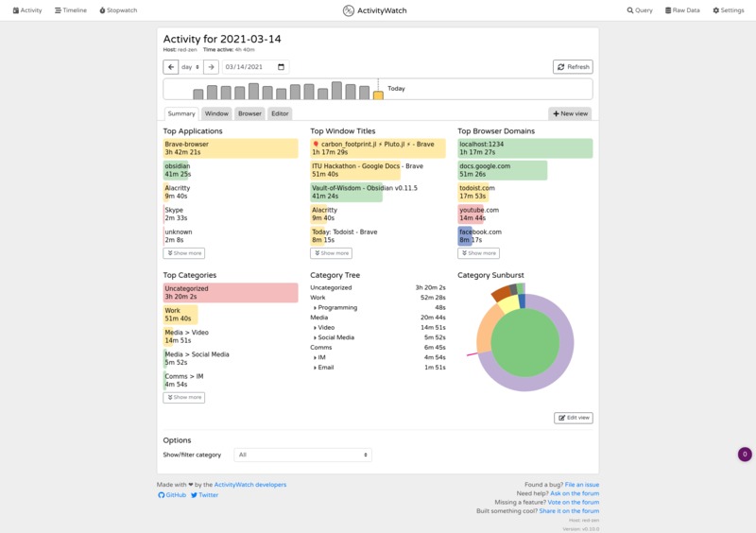The height and width of the screenshot is (533, 756).
Task: Open the calendar picker icon
Action: [x=281, y=67]
